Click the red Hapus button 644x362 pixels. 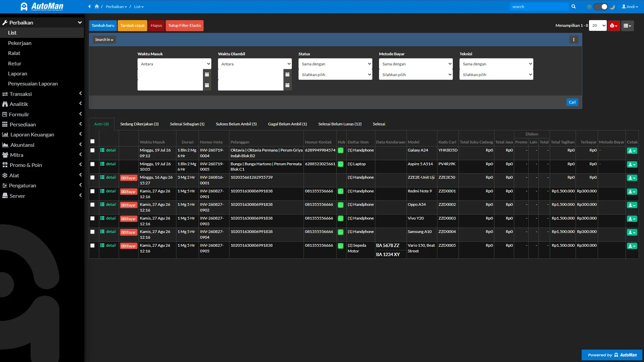(156, 26)
